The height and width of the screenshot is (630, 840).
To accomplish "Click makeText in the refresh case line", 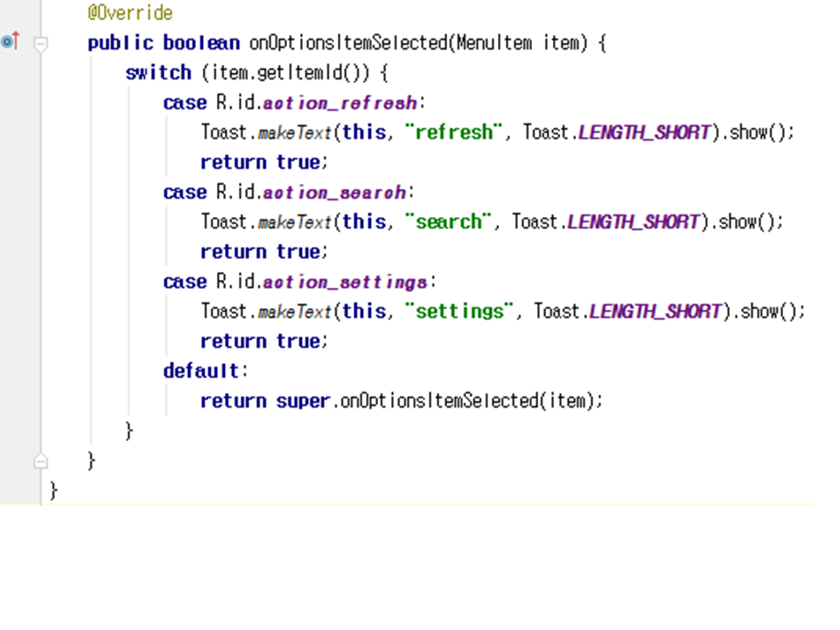I will coord(295,133).
